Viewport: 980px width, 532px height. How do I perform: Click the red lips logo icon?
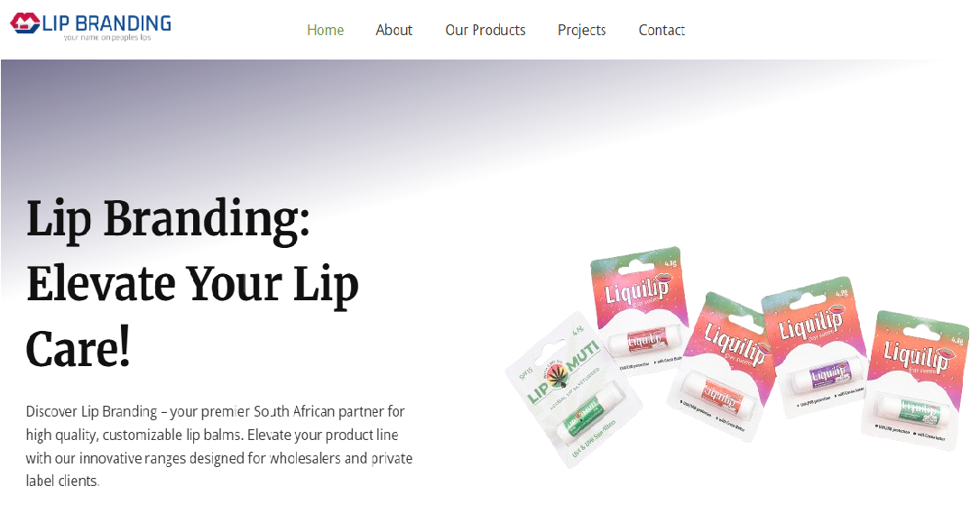click(x=25, y=23)
